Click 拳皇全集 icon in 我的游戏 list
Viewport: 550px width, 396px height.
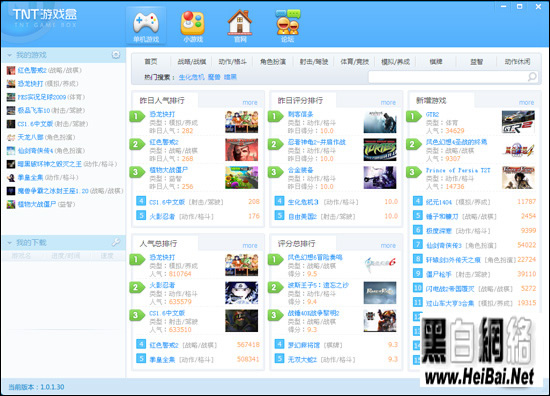(11, 177)
